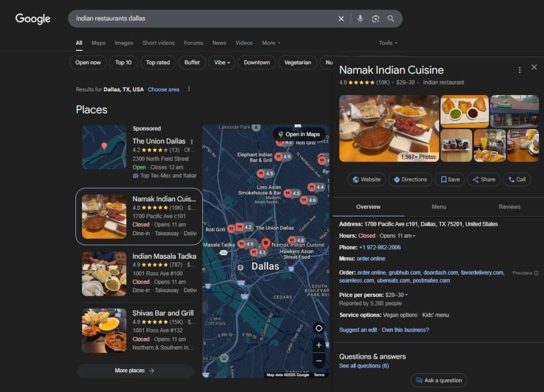Click Providers info icon
544x392 pixels.
click(x=537, y=273)
